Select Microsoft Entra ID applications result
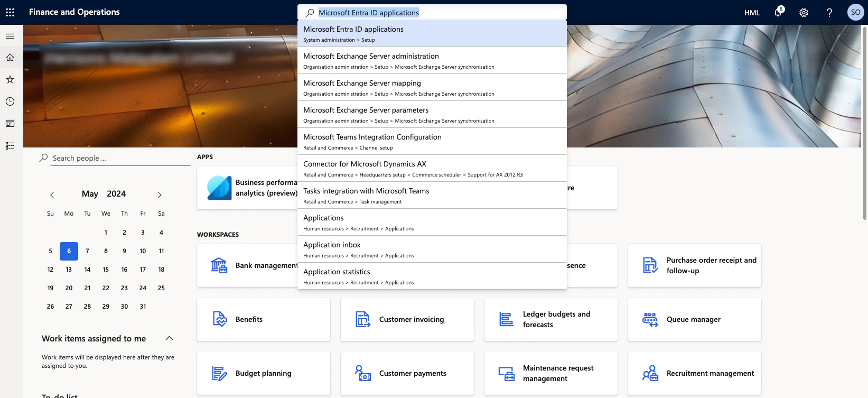 coord(432,34)
